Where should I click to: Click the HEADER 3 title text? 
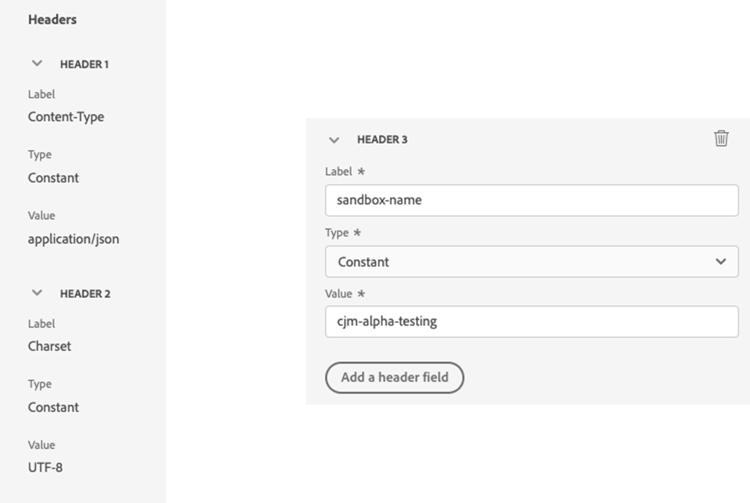(x=382, y=140)
